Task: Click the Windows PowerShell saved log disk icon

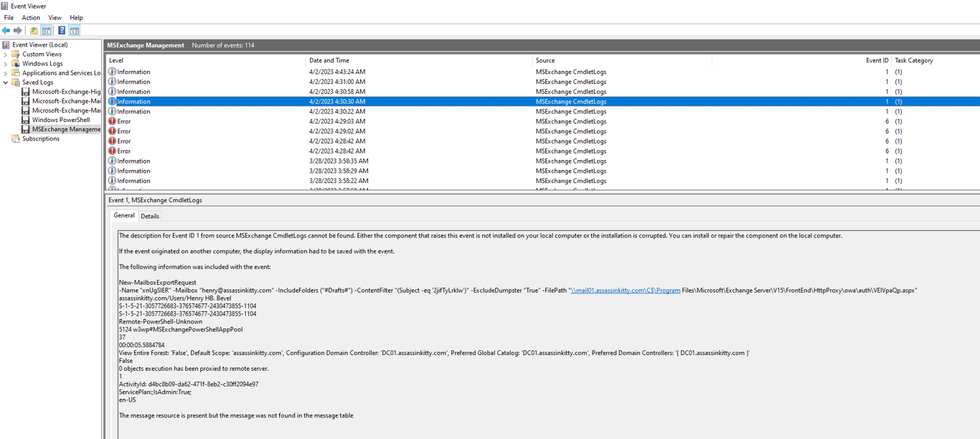Action: (x=26, y=120)
